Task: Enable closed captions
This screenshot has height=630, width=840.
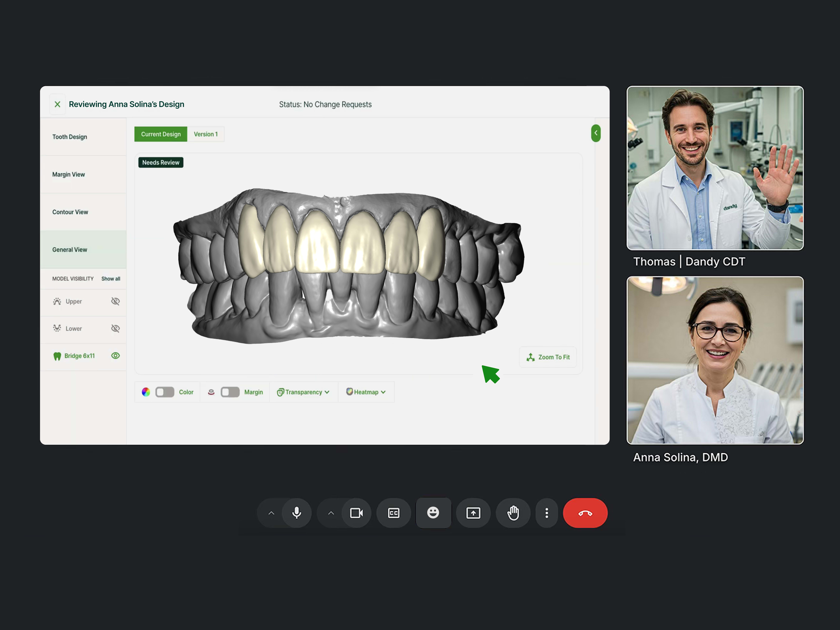Action: [393, 513]
